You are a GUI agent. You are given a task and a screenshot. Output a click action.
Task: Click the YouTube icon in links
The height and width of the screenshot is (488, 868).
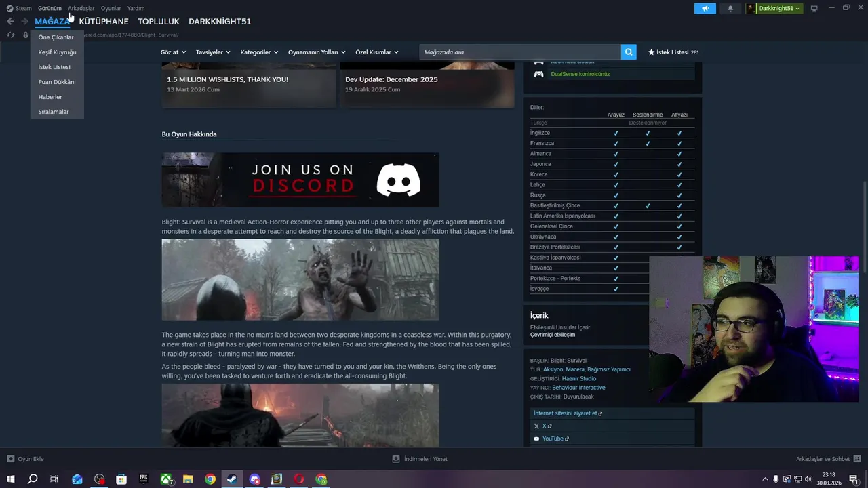pos(536,439)
